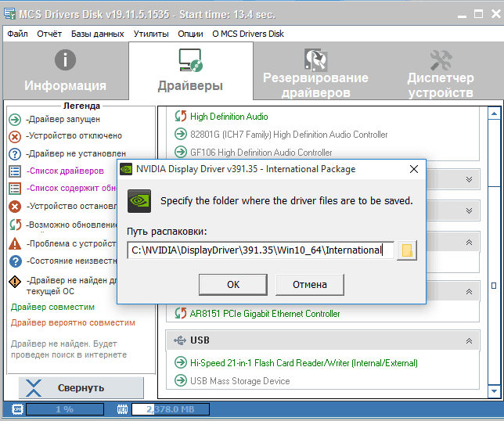Switch to Резервирование драйверов tab
Image resolution: width=504 pixels, height=421 pixels.
315,70
